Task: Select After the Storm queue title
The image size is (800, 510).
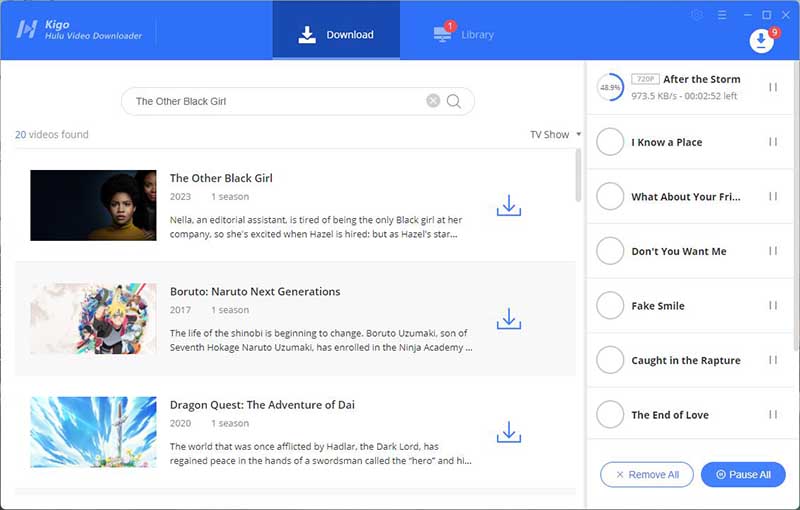Action: [x=702, y=79]
